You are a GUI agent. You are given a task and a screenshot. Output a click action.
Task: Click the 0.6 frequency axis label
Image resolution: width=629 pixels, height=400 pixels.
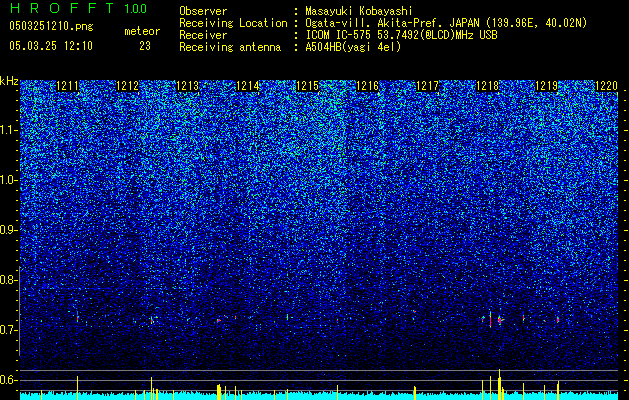(8, 380)
